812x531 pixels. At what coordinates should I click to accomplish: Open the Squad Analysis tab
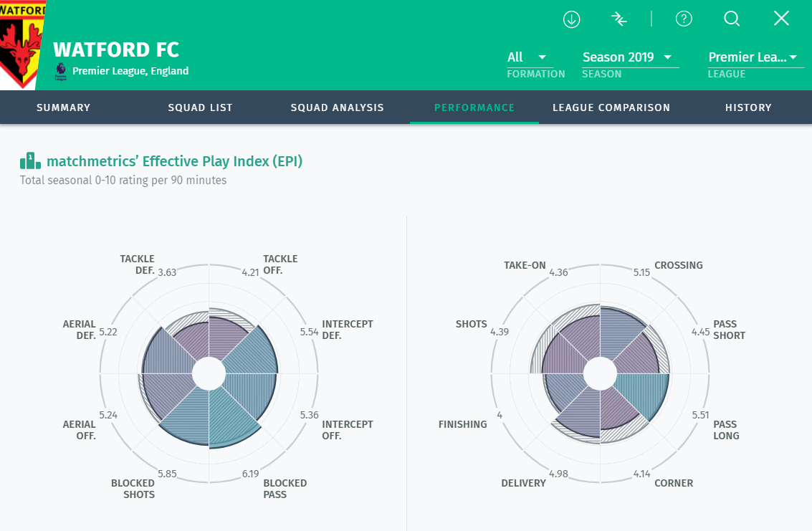337,107
